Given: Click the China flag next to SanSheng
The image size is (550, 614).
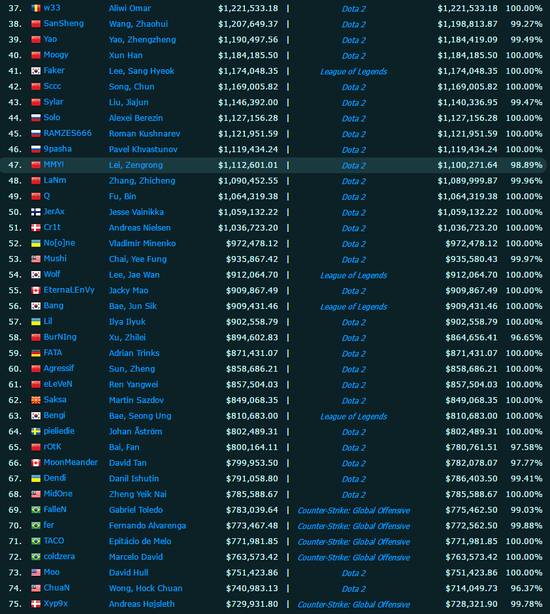Looking at the screenshot, I should [x=36, y=24].
